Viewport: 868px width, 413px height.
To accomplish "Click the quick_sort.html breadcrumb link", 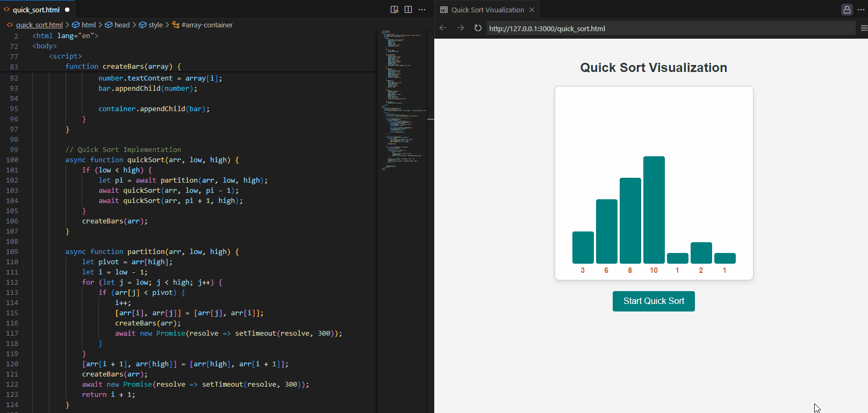I will click(39, 25).
